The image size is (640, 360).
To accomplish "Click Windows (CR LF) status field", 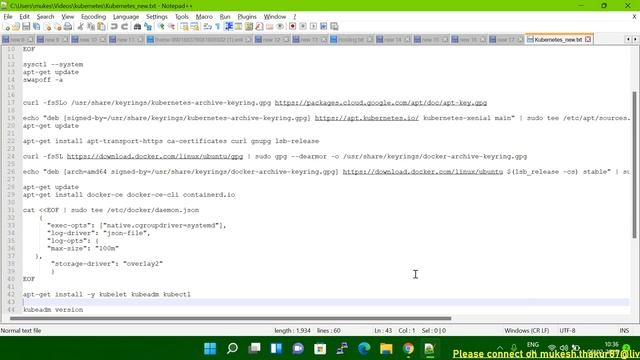I will (x=527, y=331).
